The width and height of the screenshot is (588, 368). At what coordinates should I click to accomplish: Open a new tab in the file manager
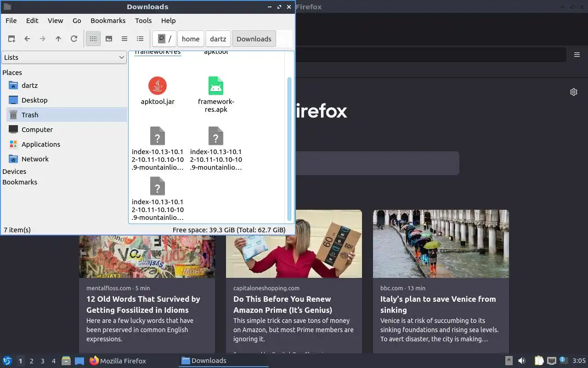[11, 39]
